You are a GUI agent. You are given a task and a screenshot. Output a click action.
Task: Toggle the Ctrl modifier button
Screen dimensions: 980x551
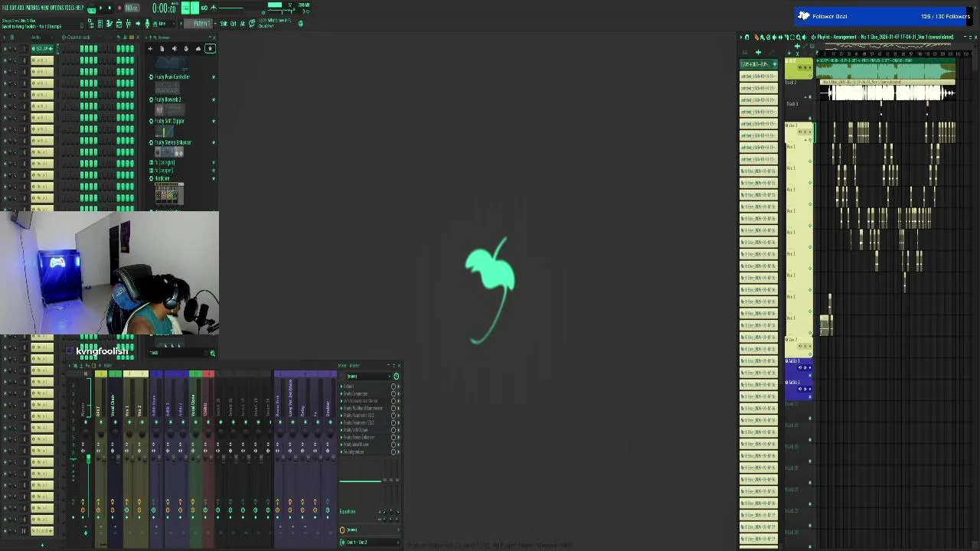pos(233,24)
